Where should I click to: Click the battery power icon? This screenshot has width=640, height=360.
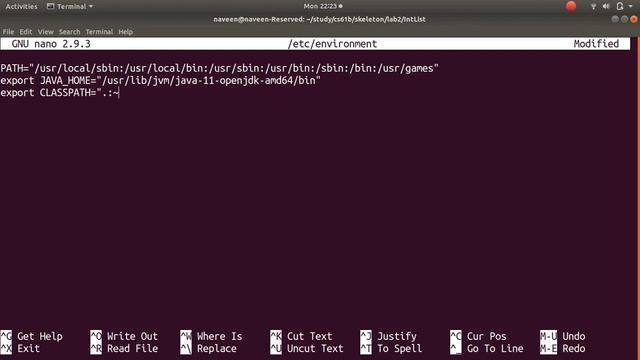(x=620, y=7)
